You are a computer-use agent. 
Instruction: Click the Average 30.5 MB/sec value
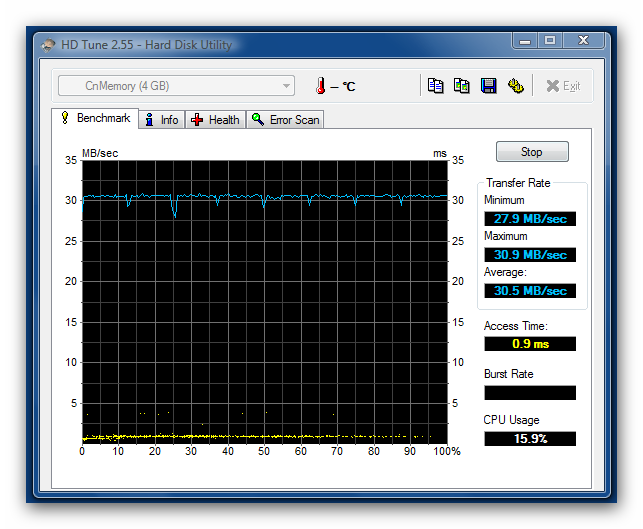coord(530,291)
